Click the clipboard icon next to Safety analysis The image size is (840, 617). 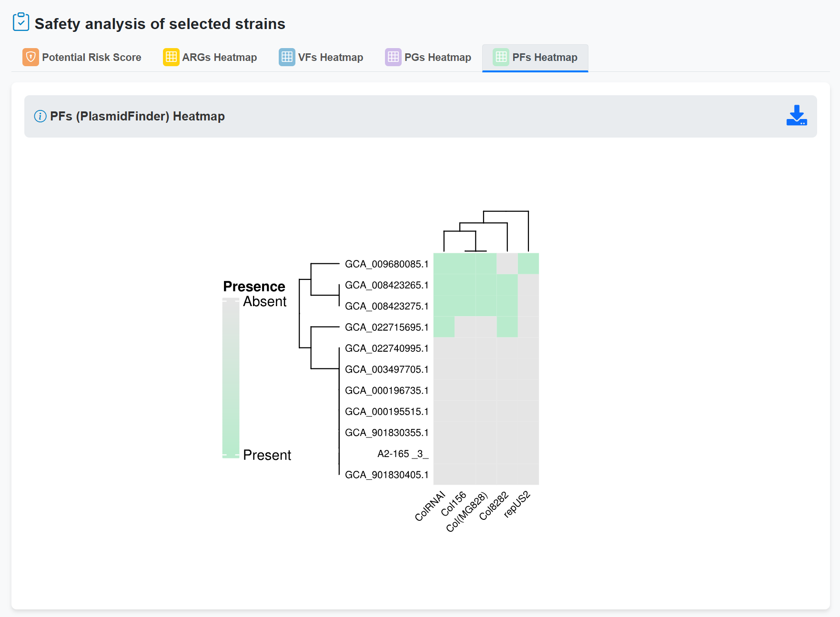(21, 22)
